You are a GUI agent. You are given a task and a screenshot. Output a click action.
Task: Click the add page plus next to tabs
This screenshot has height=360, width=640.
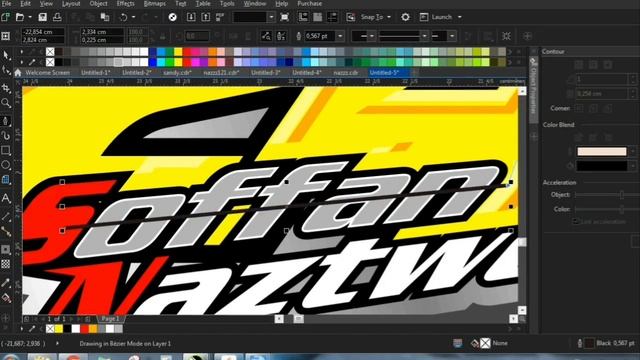(x=415, y=73)
